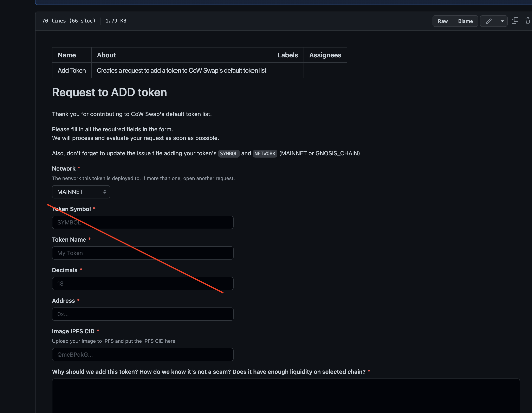Screen dimensions: 532x413
Task: Focus the Image IPFS CID field
Action: click(143, 355)
